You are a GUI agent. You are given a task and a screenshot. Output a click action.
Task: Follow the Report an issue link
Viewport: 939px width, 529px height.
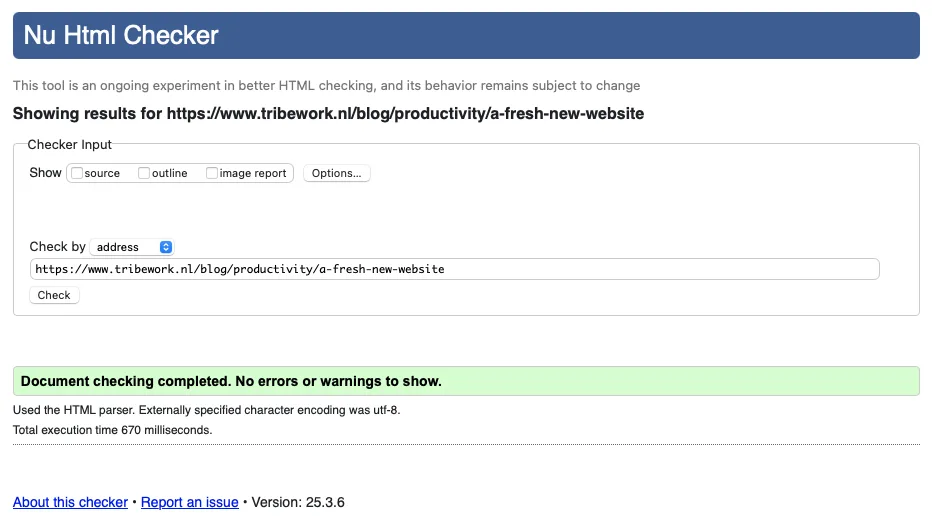click(x=190, y=502)
